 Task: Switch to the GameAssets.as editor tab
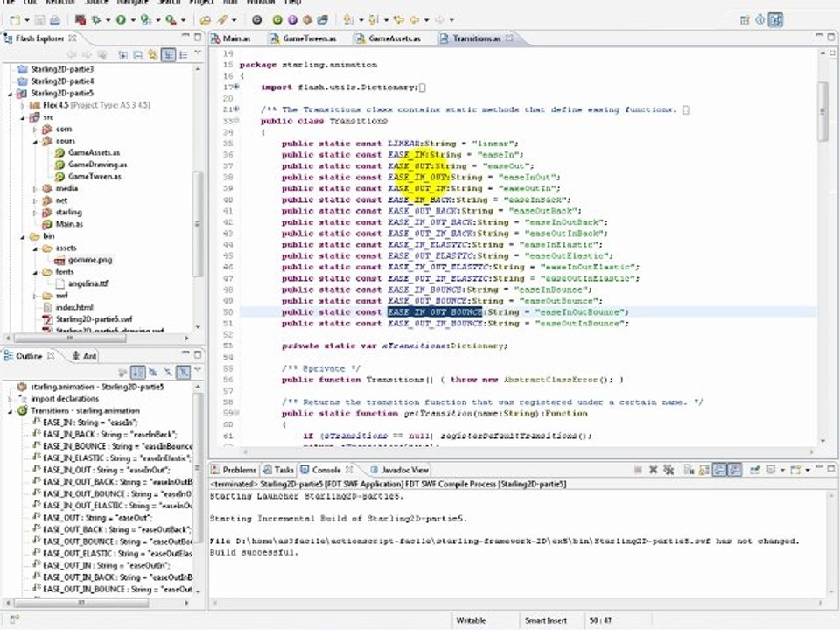pyautogui.click(x=388, y=38)
